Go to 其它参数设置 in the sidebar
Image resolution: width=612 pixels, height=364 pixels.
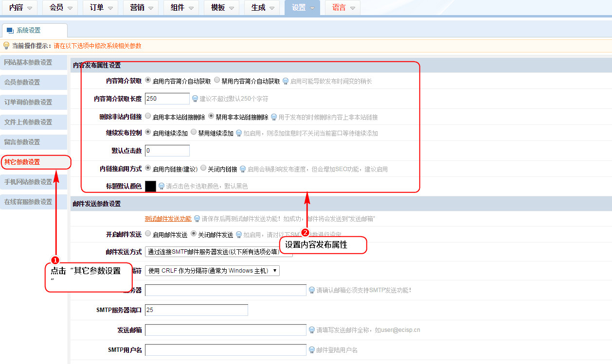(22, 162)
